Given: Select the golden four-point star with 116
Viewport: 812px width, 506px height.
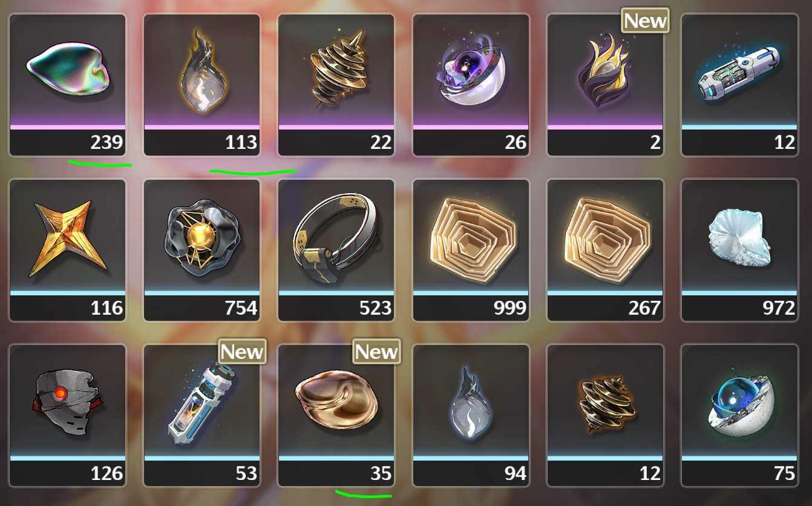Looking at the screenshot, I should tap(68, 250).
